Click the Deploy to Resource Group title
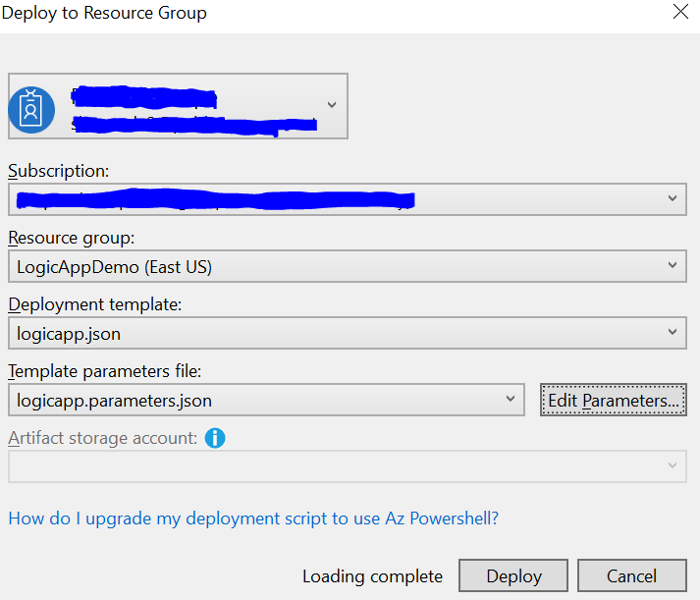700x600 pixels. tap(104, 13)
